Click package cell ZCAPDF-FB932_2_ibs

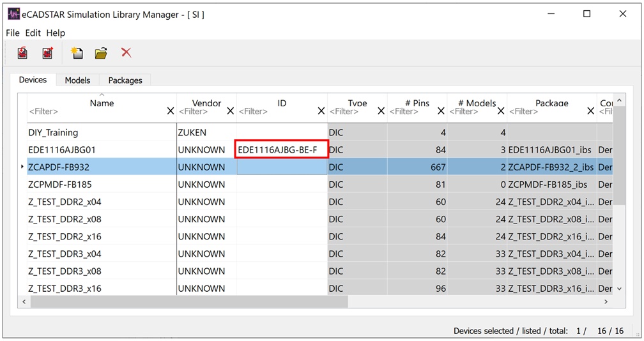[551, 167]
